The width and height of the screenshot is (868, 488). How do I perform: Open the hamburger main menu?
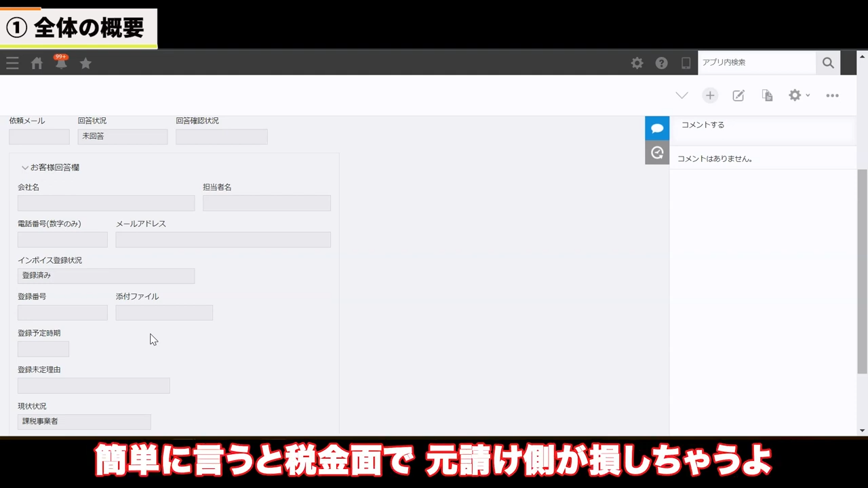pyautogui.click(x=12, y=63)
